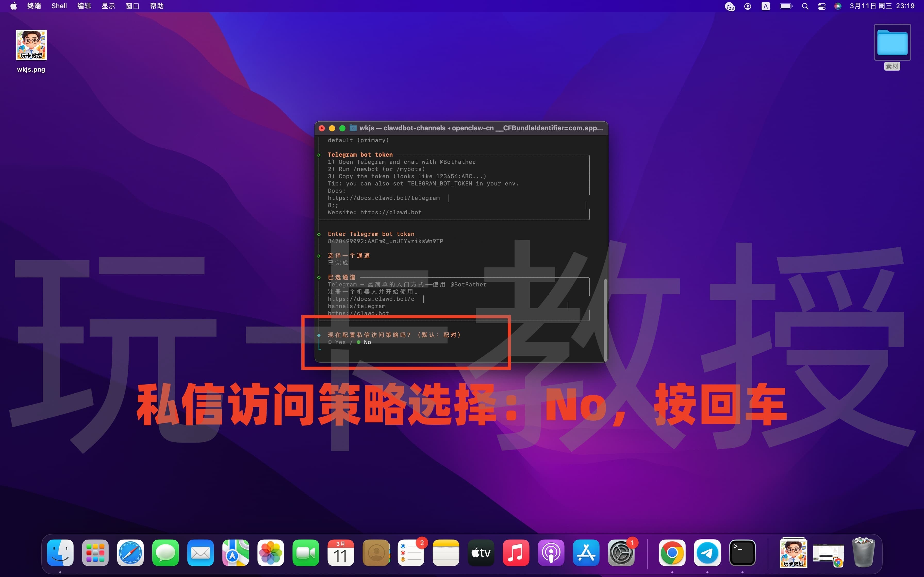Open the Shell menu

point(59,6)
